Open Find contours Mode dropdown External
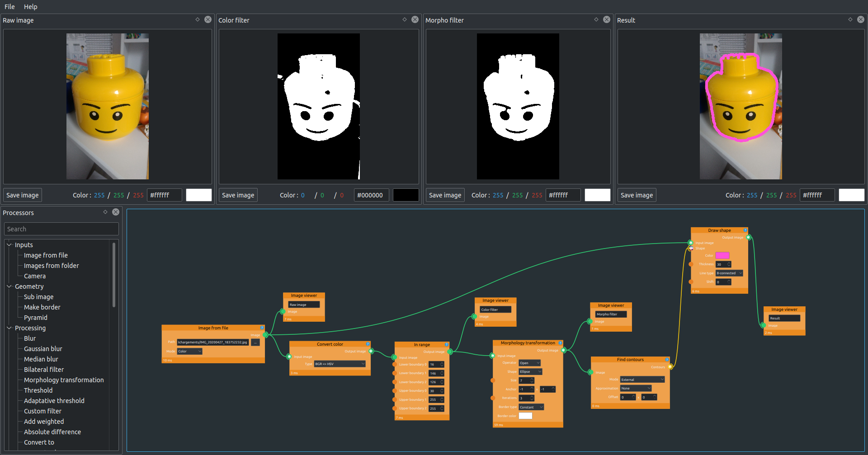The width and height of the screenshot is (868, 455). tap(642, 380)
